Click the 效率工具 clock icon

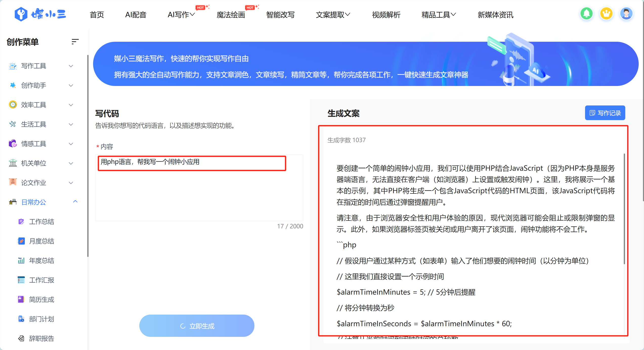click(13, 105)
